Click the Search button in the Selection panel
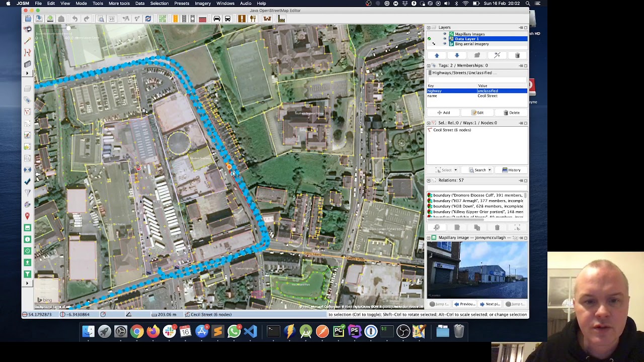644x362 pixels. [477, 170]
